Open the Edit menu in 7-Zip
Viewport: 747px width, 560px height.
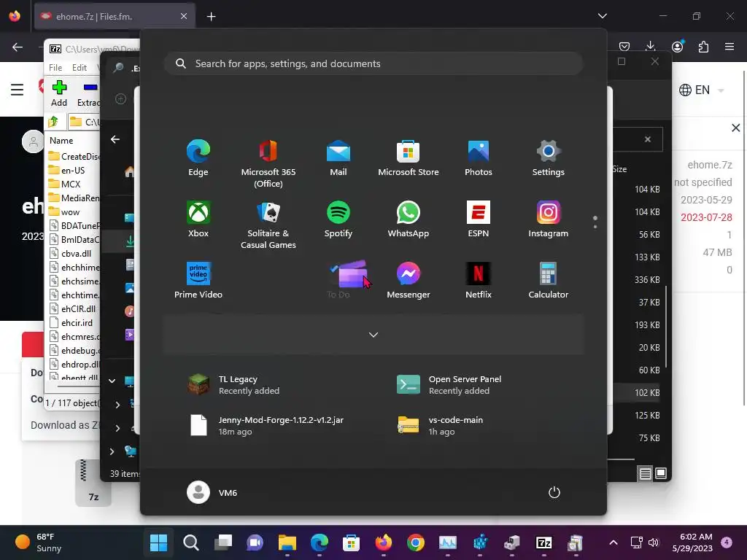point(79,68)
